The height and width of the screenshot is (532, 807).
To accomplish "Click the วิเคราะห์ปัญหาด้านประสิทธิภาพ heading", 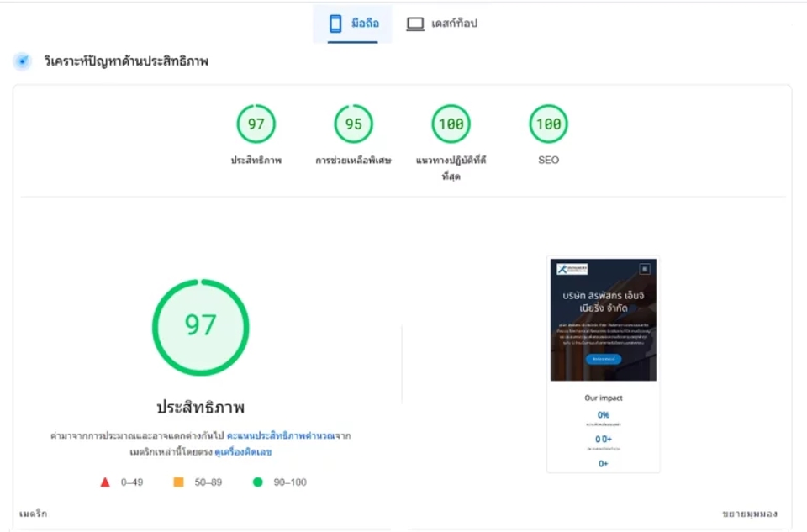I will coord(126,61).
